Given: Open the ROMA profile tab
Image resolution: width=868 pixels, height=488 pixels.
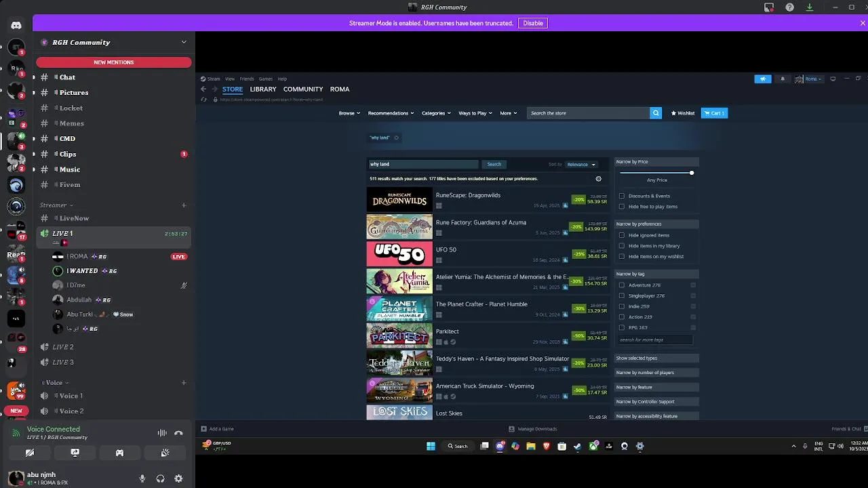Looking at the screenshot, I should click(x=340, y=89).
